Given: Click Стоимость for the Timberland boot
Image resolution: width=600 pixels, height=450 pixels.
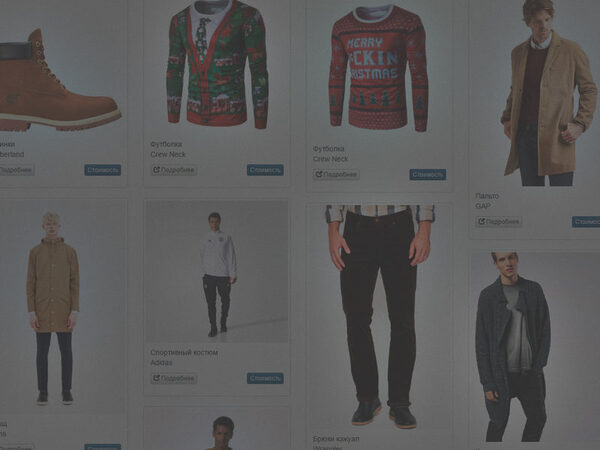Looking at the screenshot, I should coord(103,170).
